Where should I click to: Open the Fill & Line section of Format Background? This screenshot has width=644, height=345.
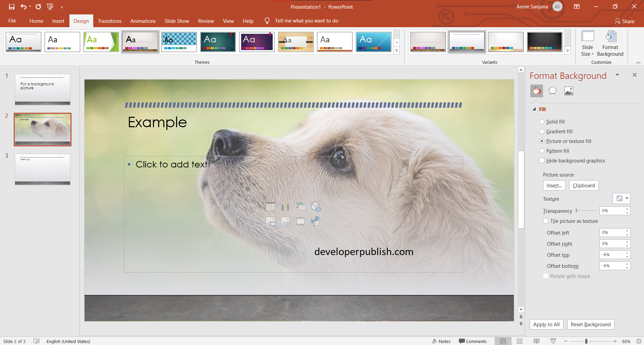[537, 91]
